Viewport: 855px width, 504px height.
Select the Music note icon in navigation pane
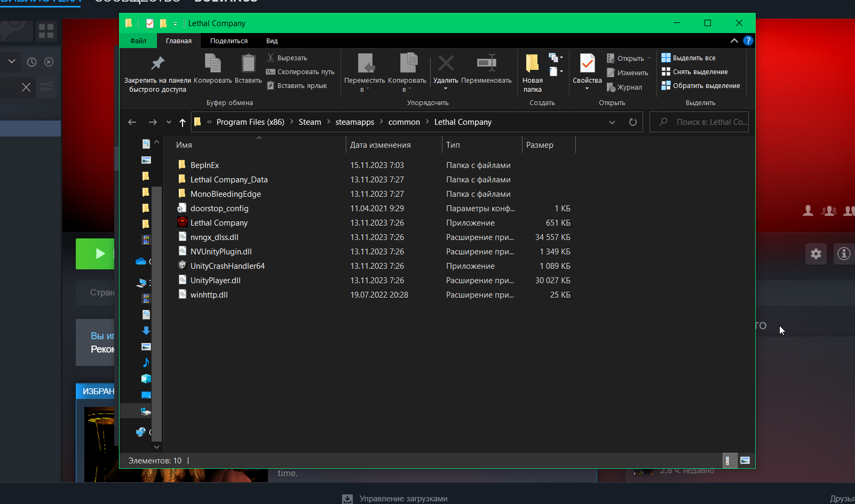(x=146, y=363)
